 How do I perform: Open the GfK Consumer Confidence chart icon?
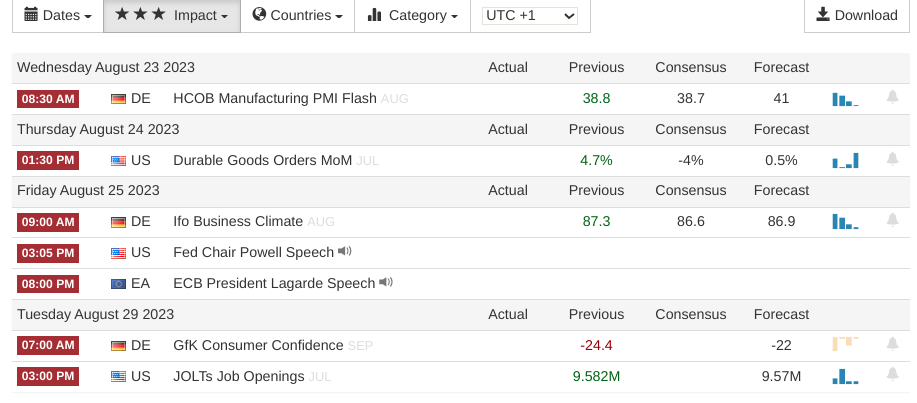coord(845,345)
